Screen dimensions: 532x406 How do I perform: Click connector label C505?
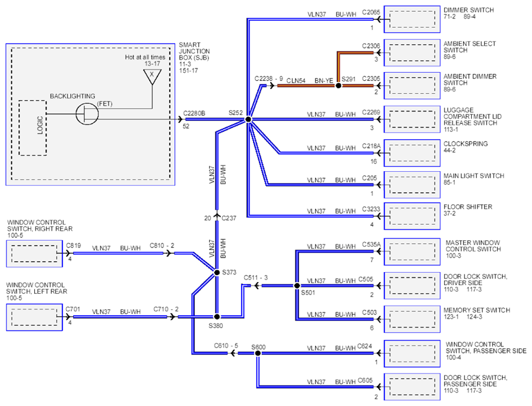[x=366, y=279]
